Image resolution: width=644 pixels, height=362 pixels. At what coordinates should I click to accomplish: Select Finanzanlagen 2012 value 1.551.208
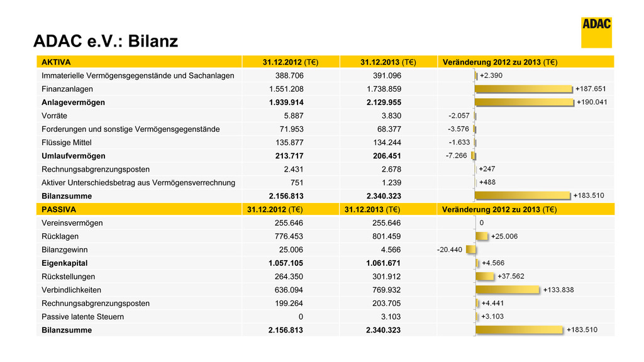(x=286, y=89)
